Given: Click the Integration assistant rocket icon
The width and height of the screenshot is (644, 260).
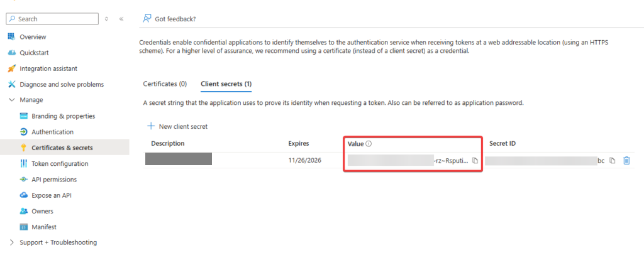Looking at the screenshot, I should [11, 68].
